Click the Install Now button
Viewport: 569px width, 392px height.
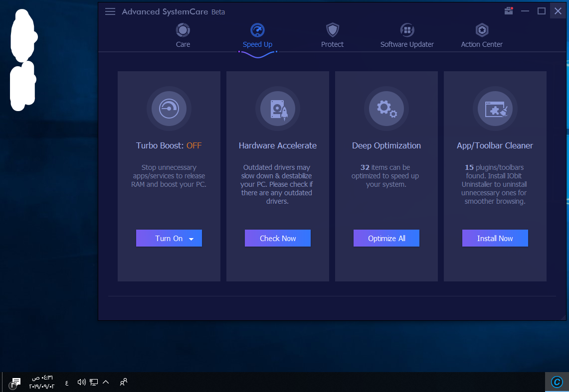coord(495,238)
